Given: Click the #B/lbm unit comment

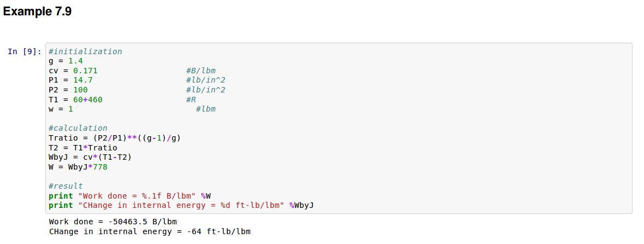Looking at the screenshot, I should pos(201,71).
